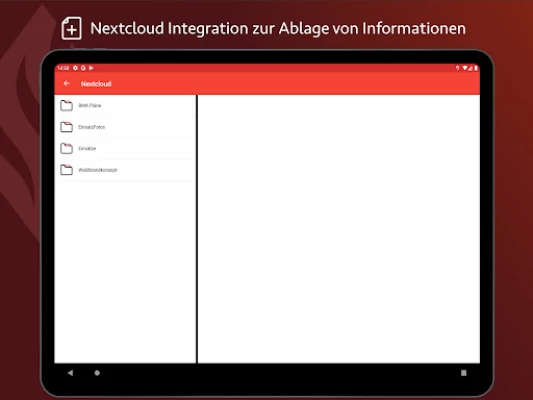This screenshot has width=533, height=400.
Task: Open the BMA Pläne folder icon
Action: click(66, 105)
